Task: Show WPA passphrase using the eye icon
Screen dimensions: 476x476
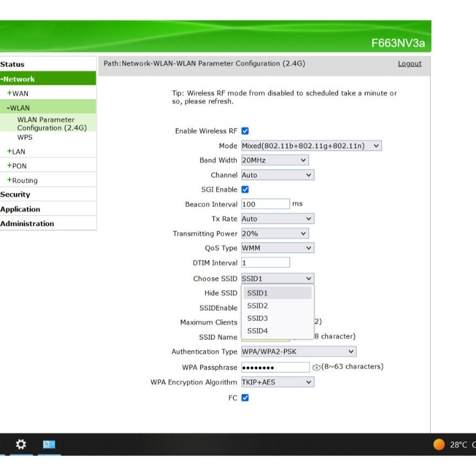Action: tap(316, 367)
